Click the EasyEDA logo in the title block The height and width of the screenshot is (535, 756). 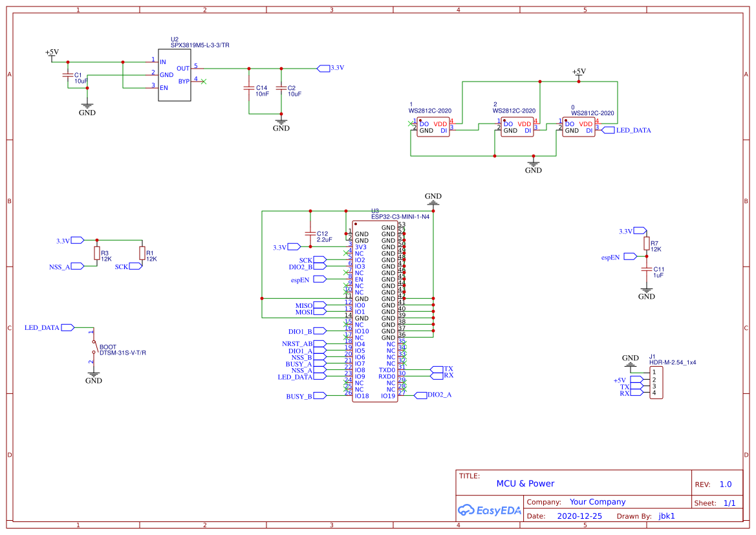click(490, 510)
